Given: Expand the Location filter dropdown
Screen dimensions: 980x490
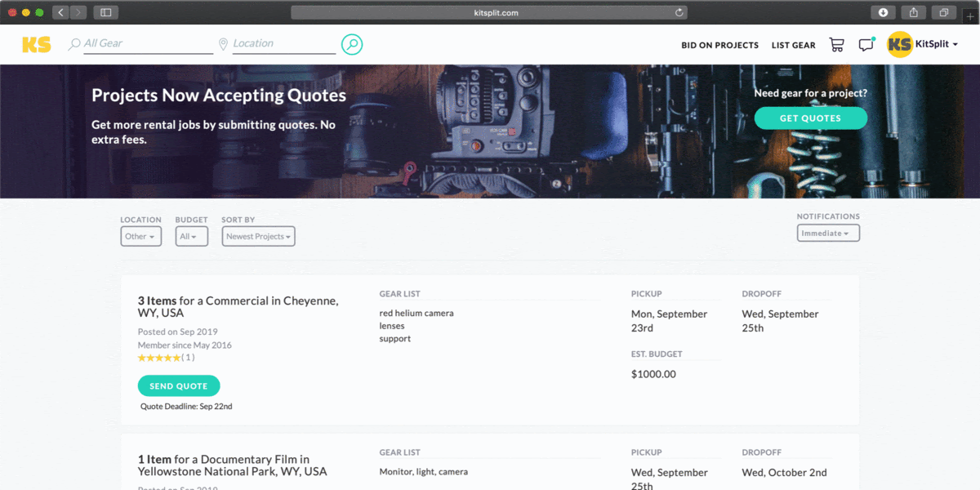Looking at the screenshot, I should click(140, 236).
